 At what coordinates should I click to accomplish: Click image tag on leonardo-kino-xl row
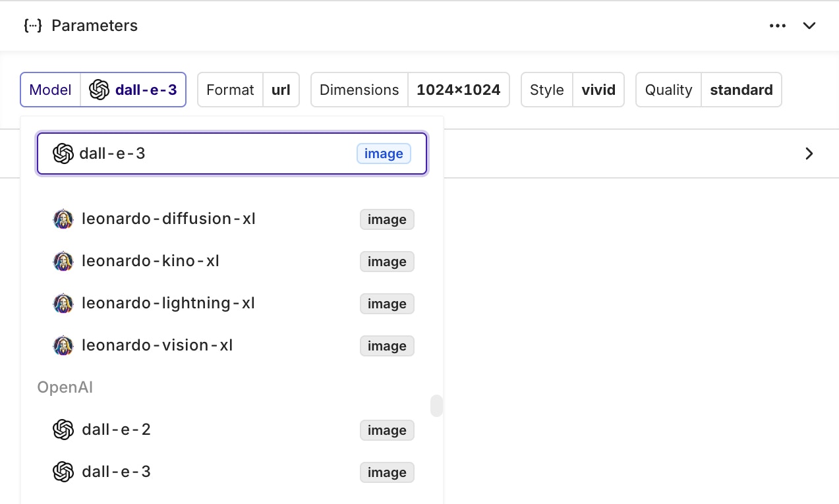(x=387, y=262)
